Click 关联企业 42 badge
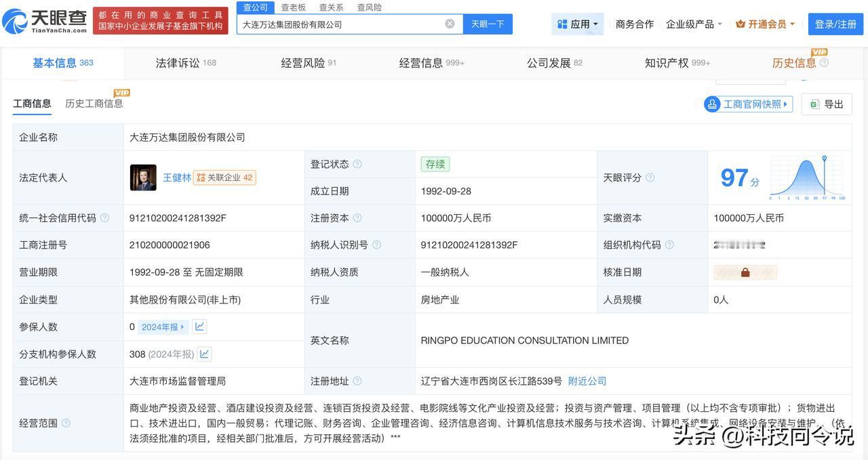 pos(224,177)
